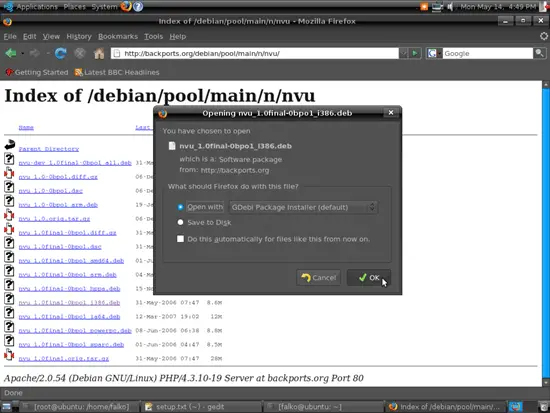Open the Places menu in the top panel
The image size is (550, 413).
pos(74,7)
